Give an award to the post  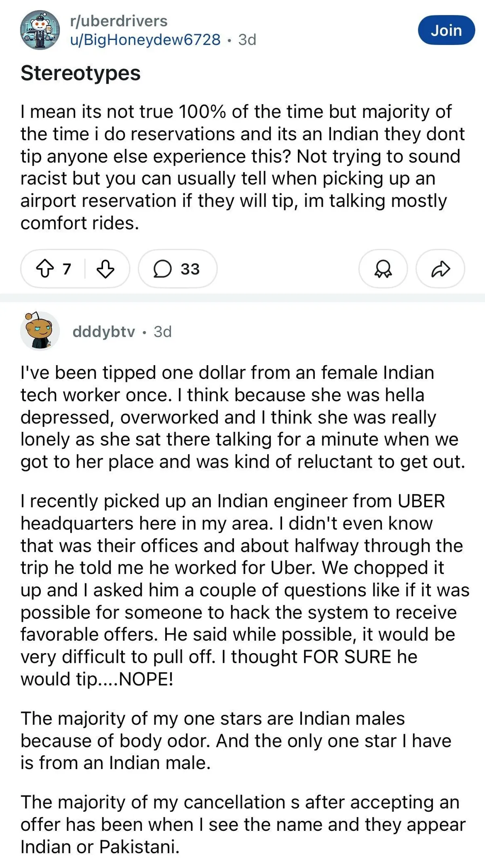click(383, 269)
